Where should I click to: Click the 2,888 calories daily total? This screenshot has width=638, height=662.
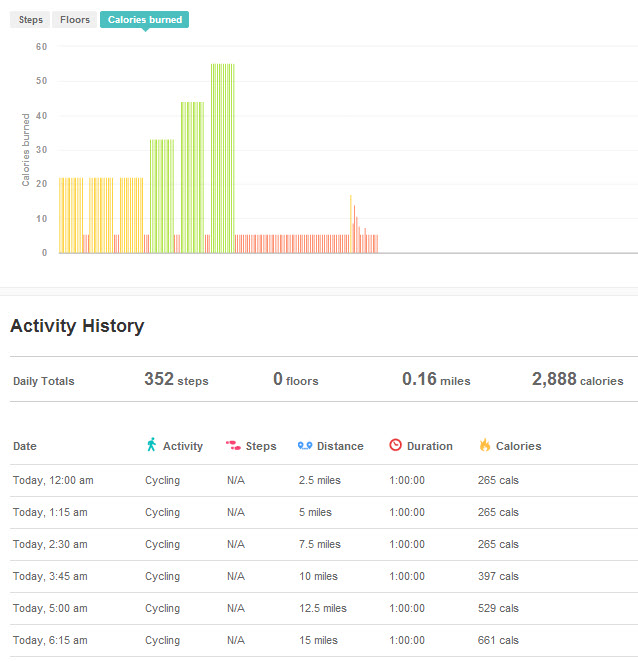pyautogui.click(x=578, y=379)
